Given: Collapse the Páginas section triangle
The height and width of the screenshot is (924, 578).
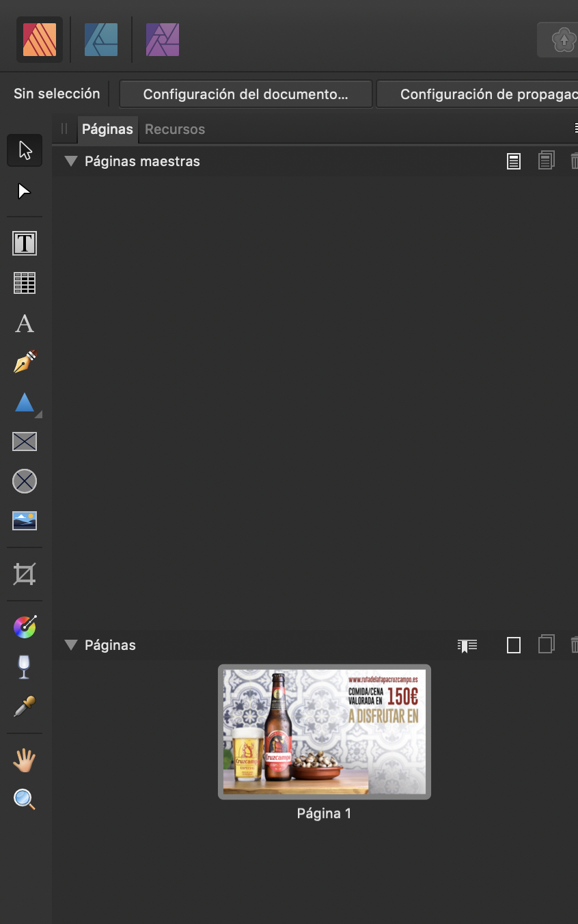Looking at the screenshot, I should tap(71, 645).
